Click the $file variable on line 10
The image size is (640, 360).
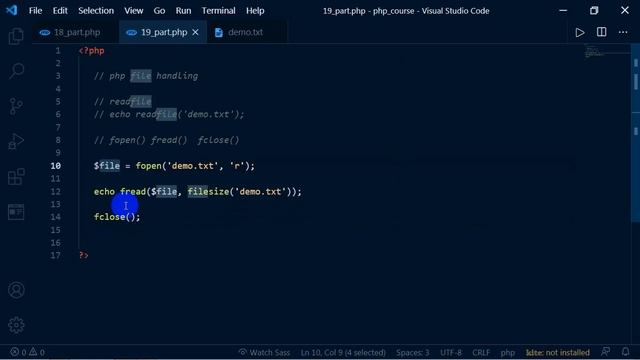coord(107,166)
